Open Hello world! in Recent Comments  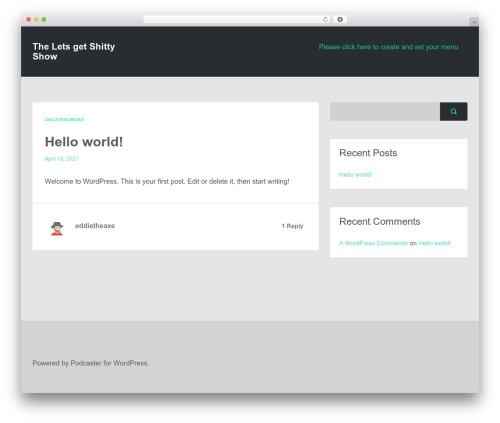[x=434, y=243]
